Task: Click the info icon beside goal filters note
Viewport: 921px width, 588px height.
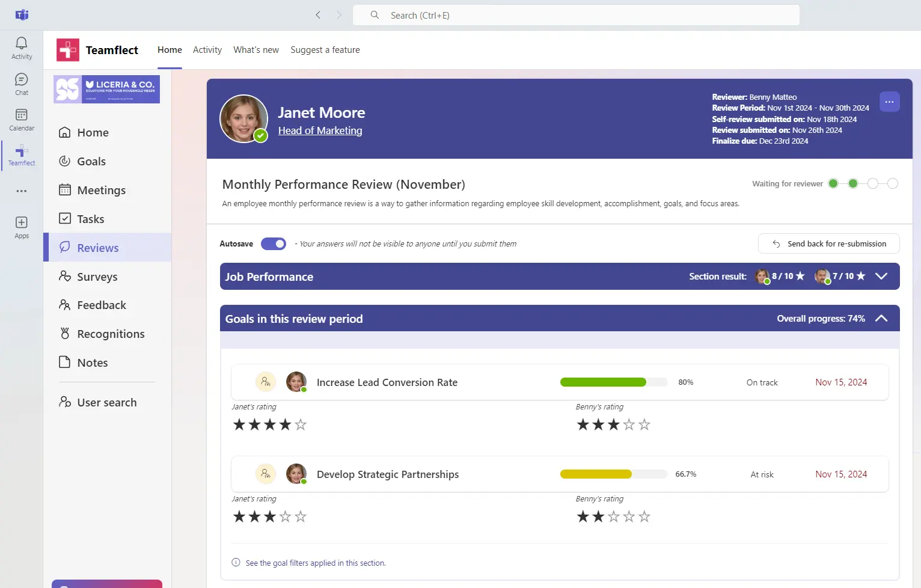Action: click(x=236, y=563)
